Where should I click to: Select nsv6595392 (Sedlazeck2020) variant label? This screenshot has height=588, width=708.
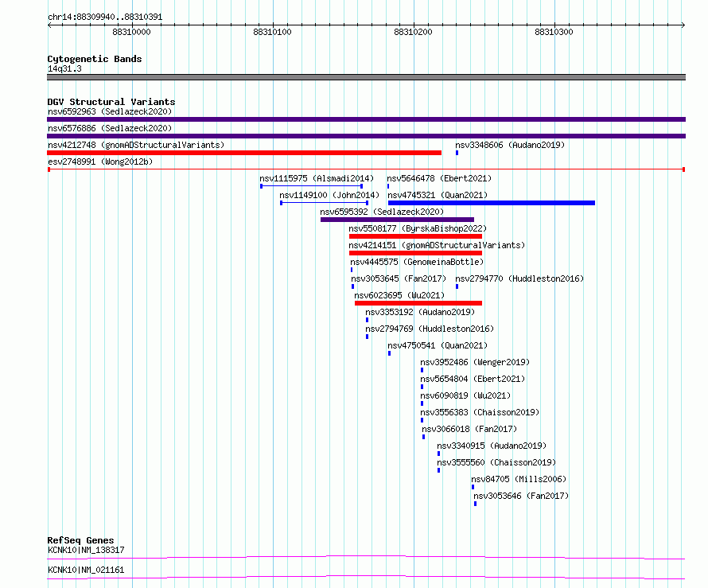[x=382, y=212]
